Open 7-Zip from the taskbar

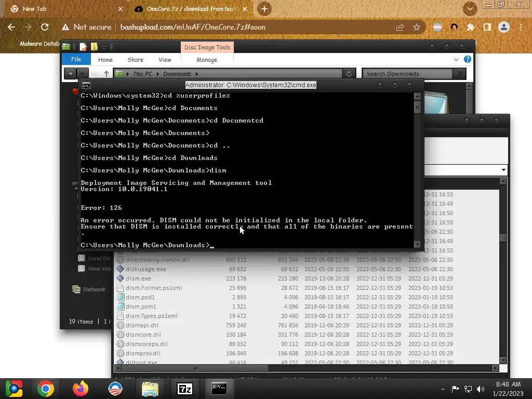[185, 389]
